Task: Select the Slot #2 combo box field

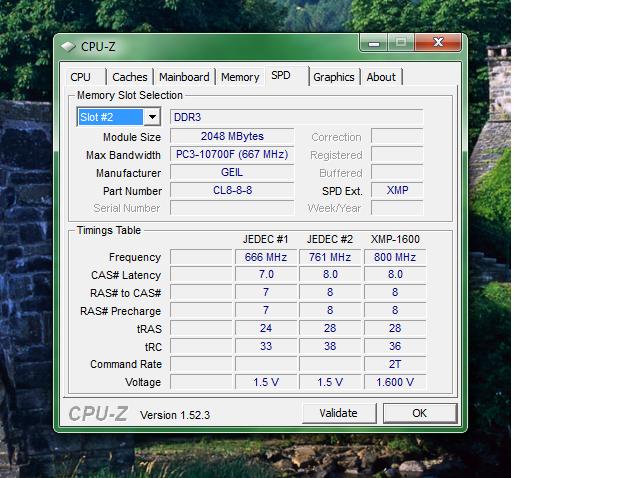Action: click(118, 117)
